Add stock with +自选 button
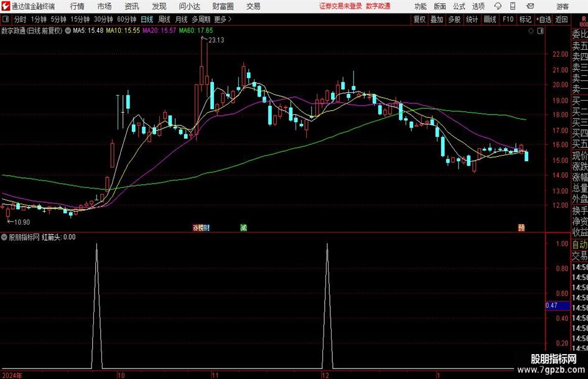588x379 pixels. pos(544,19)
